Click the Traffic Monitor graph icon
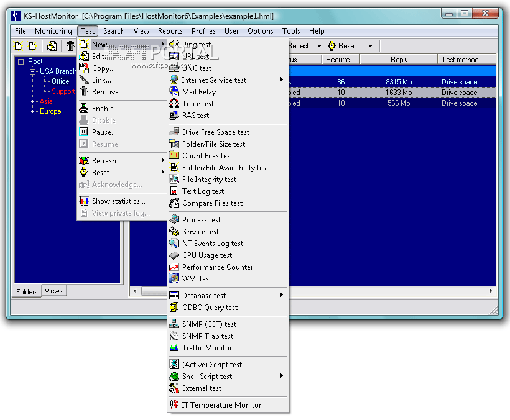This screenshot has width=510, height=420. coord(174,347)
